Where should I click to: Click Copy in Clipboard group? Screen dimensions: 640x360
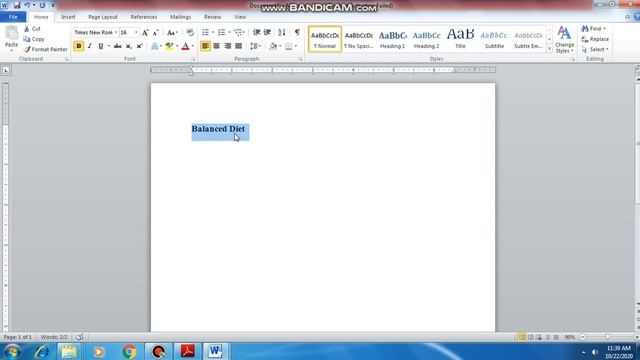[x=34, y=39]
